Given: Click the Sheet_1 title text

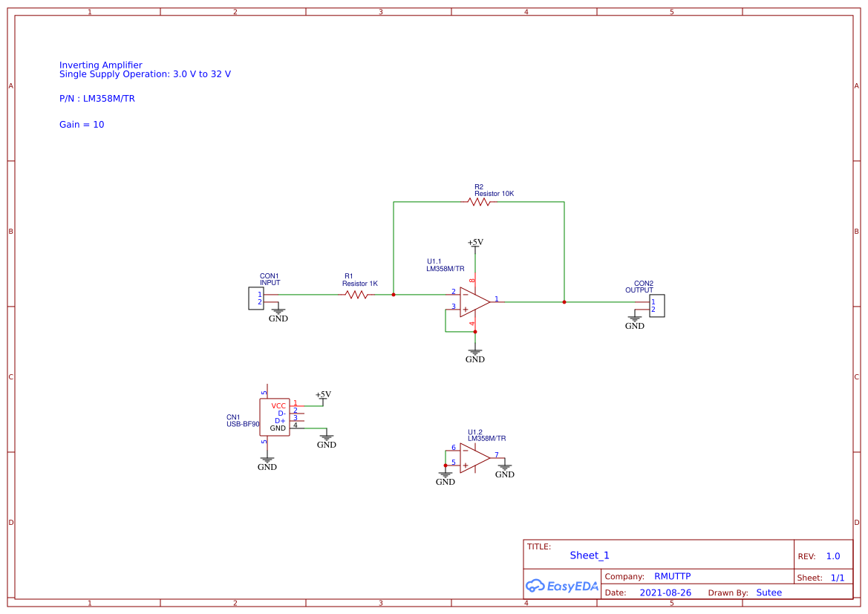Looking at the screenshot, I should (589, 555).
